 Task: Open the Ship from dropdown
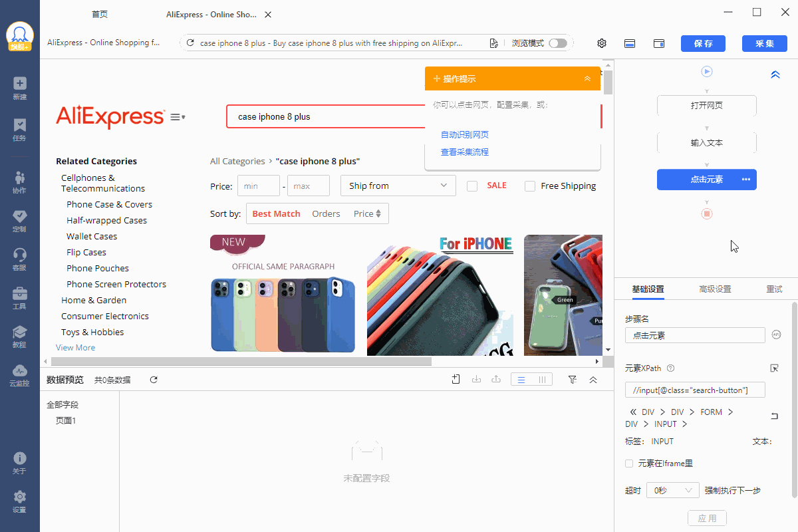click(398, 186)
